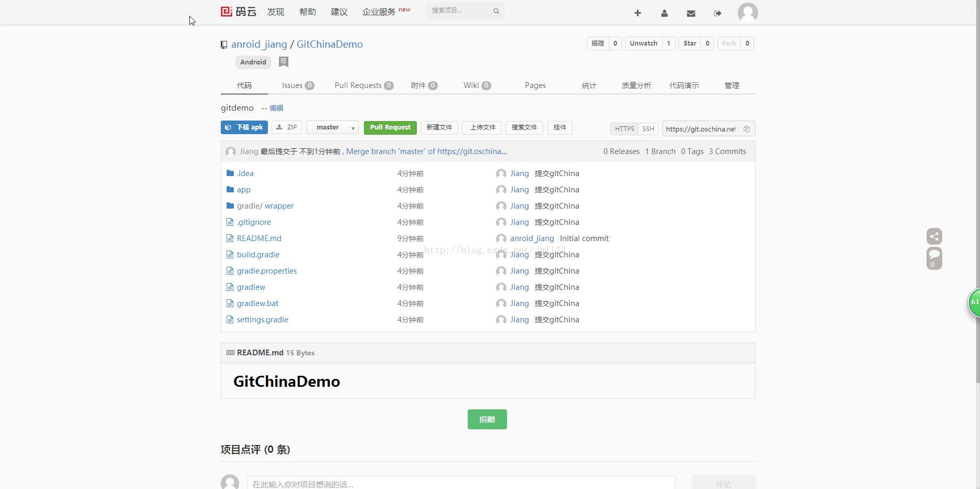
Task: Click the sign-out arrow icon
Action: [x=718, y=13]
